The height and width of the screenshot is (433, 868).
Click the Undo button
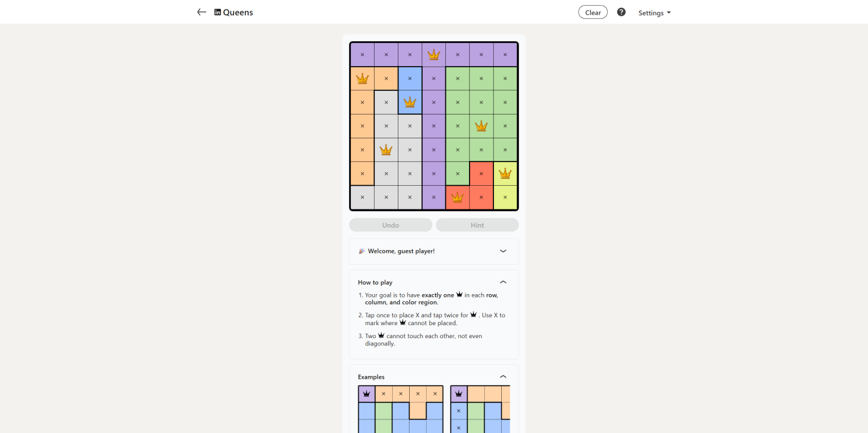(390, 225)
